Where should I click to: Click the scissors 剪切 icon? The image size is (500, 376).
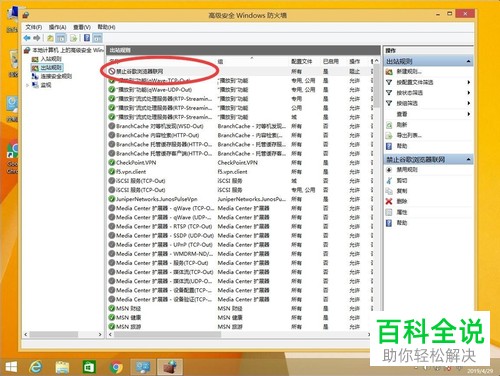point(389,180)
